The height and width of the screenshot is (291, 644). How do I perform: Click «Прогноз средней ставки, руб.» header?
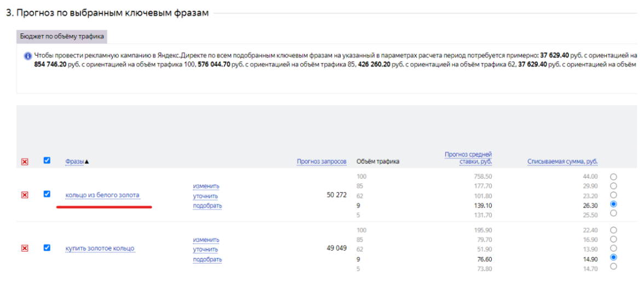pos(468,158)
